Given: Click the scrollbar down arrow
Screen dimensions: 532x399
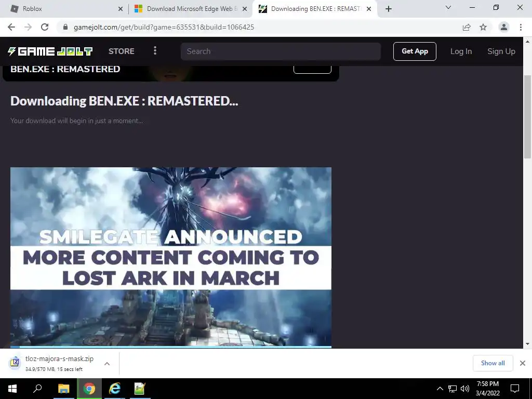Looking at the screenshot, I should (527, 344).
